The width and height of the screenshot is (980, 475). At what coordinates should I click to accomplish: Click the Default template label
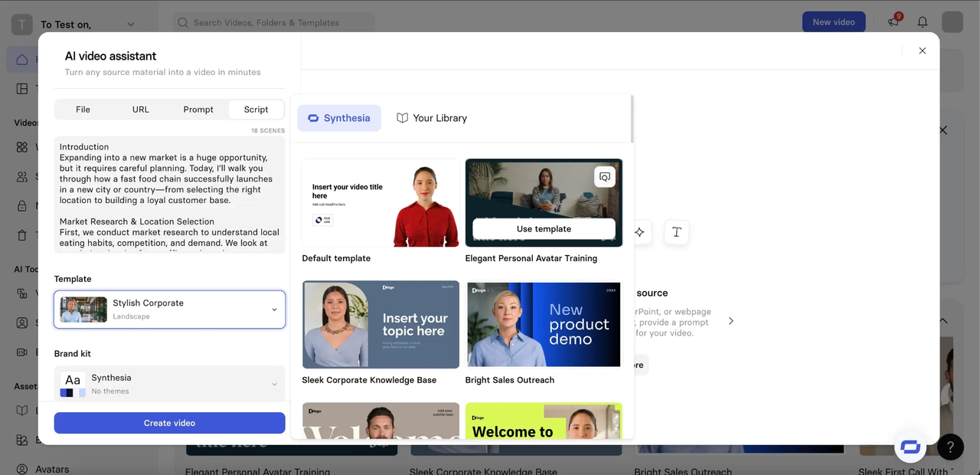point(336,258)
